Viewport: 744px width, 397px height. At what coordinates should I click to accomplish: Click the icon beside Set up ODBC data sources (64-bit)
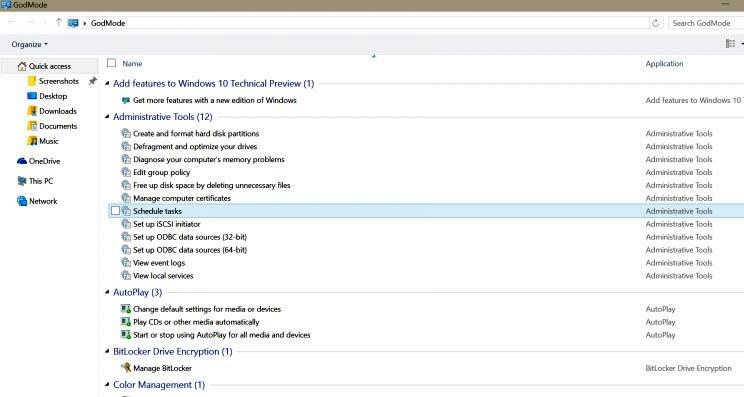click(x=126, y=249)
